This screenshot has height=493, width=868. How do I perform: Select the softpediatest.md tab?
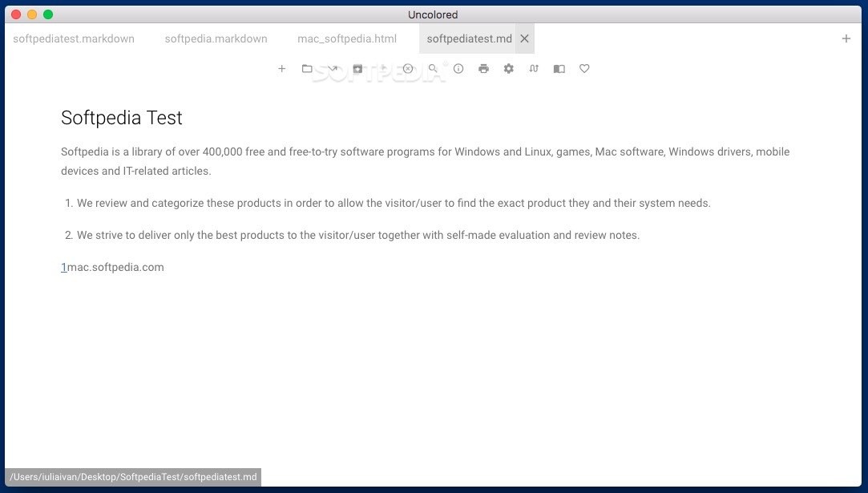pos(469,38)
